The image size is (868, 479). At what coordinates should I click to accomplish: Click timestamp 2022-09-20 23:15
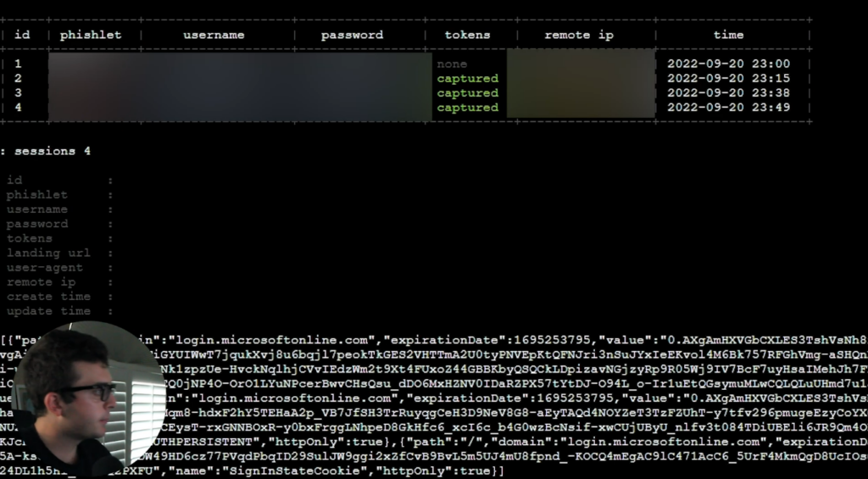pyautogui.click(x=728, y=78)
